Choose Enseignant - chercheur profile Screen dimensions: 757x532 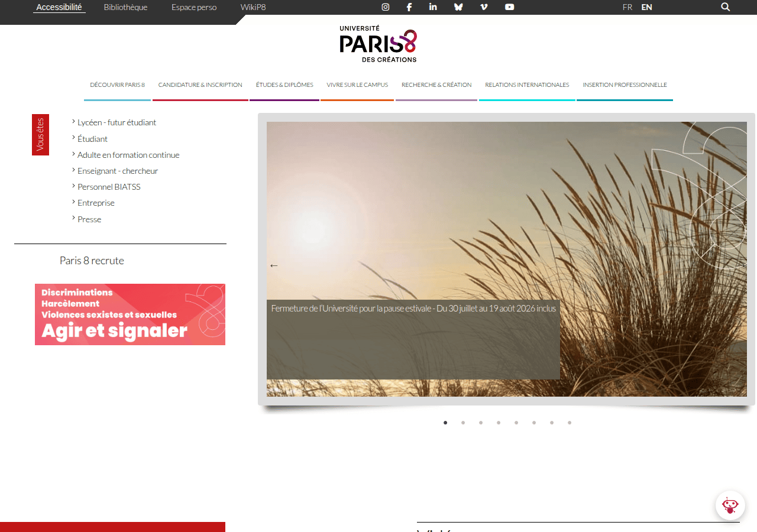pos(118,171)
